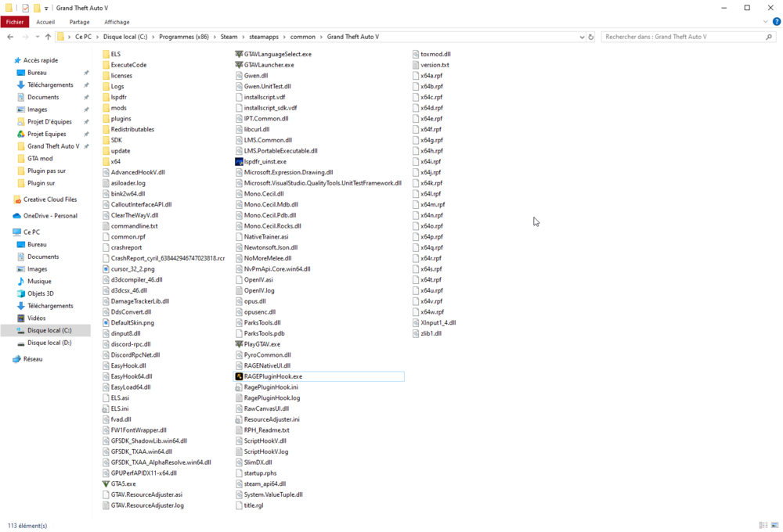This screenshot has width=783, height=532.
Task: Click the Réseau network icon
Action: (17, 359)
